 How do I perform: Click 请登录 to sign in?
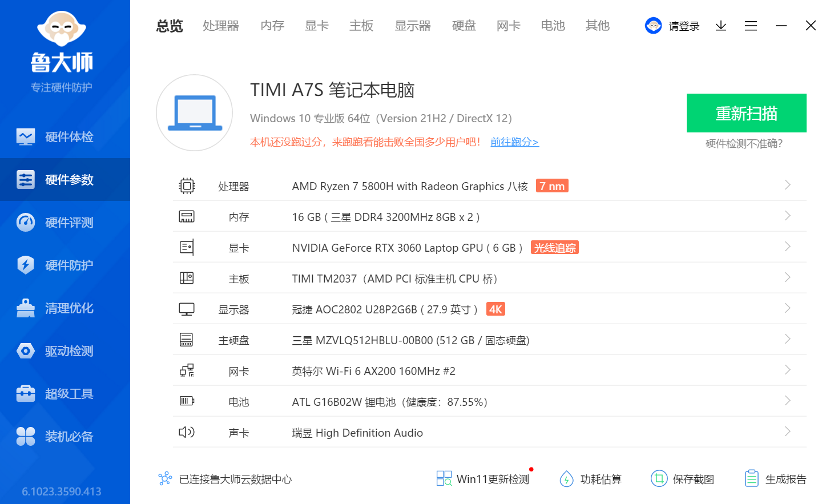pyautogui.click(x=684, y=26)
